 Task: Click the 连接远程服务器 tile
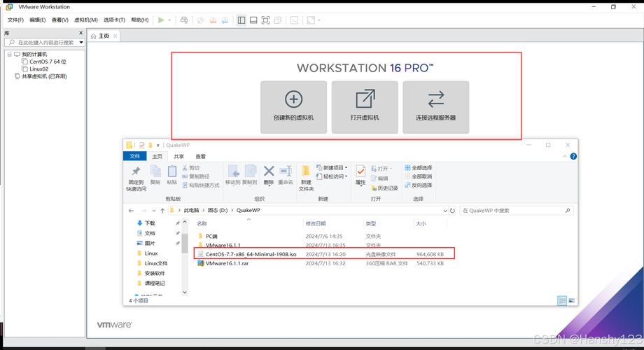[x=436, y=107]
